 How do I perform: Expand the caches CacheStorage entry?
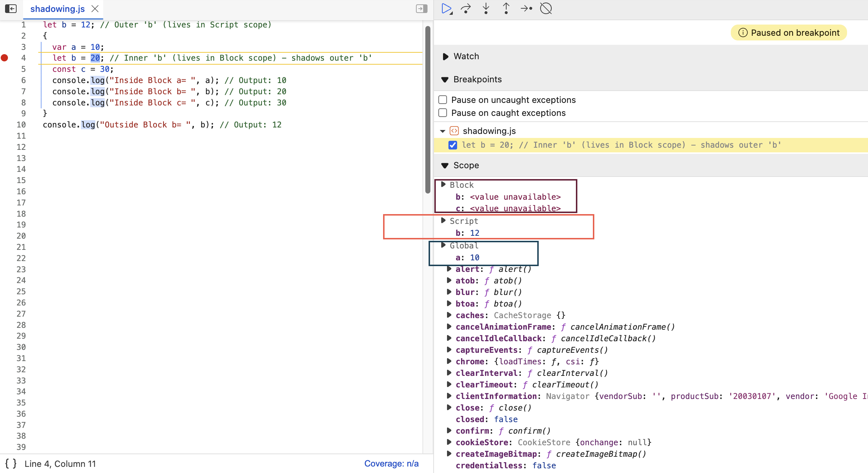[449, 315]
